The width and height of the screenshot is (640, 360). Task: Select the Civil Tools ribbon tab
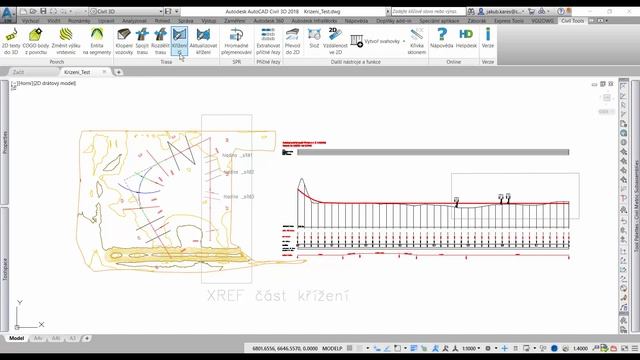click(573, 20)
